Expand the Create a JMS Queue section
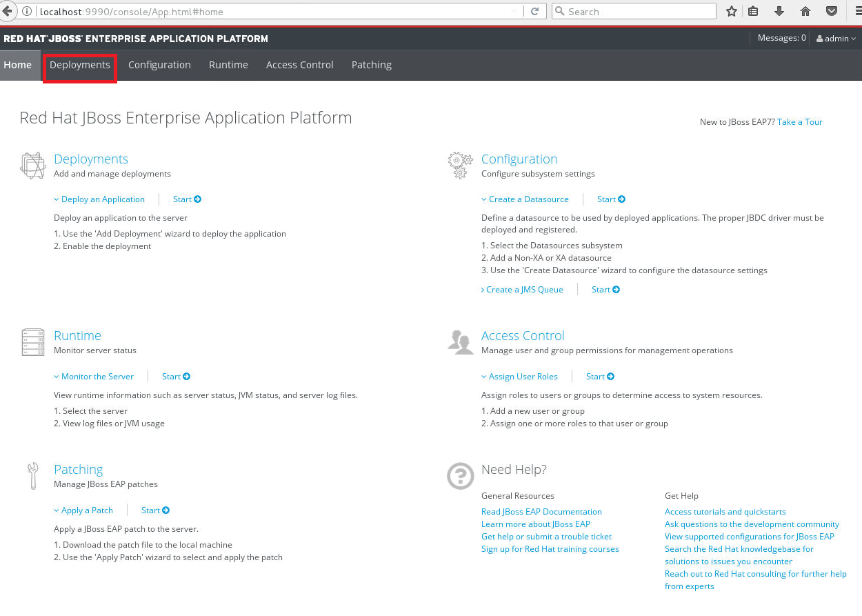 point(523,289)
